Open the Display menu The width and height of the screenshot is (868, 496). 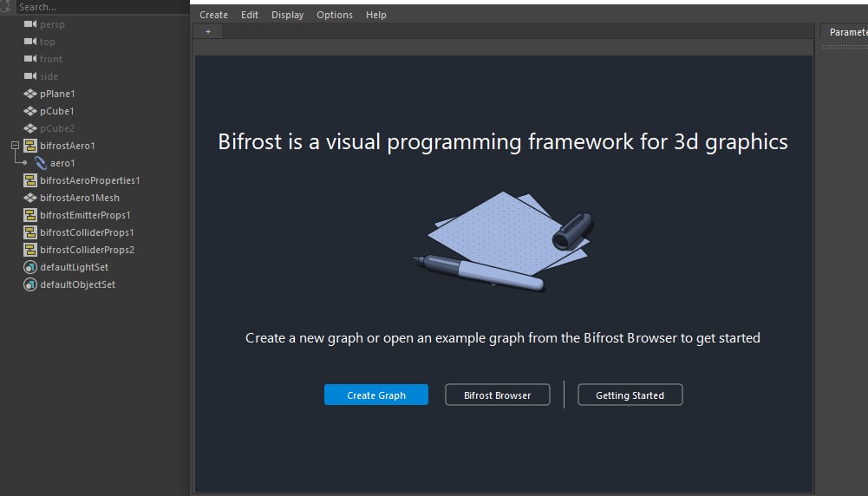[287, 15]
